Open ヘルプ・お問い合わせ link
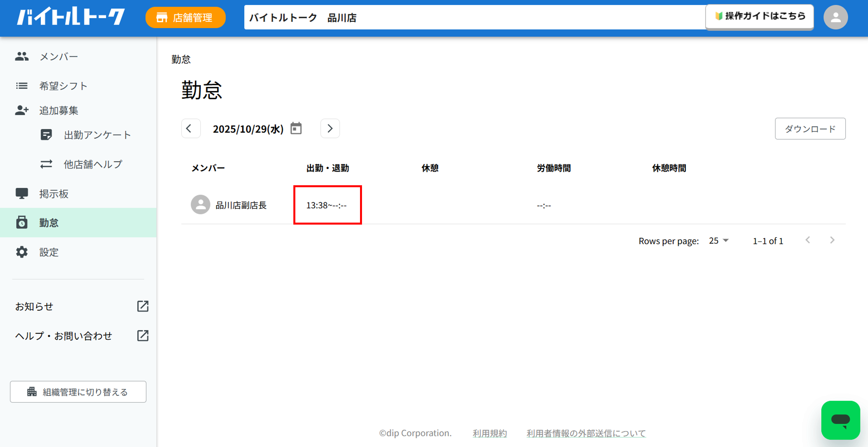868x447 pixels. point(63,336)
